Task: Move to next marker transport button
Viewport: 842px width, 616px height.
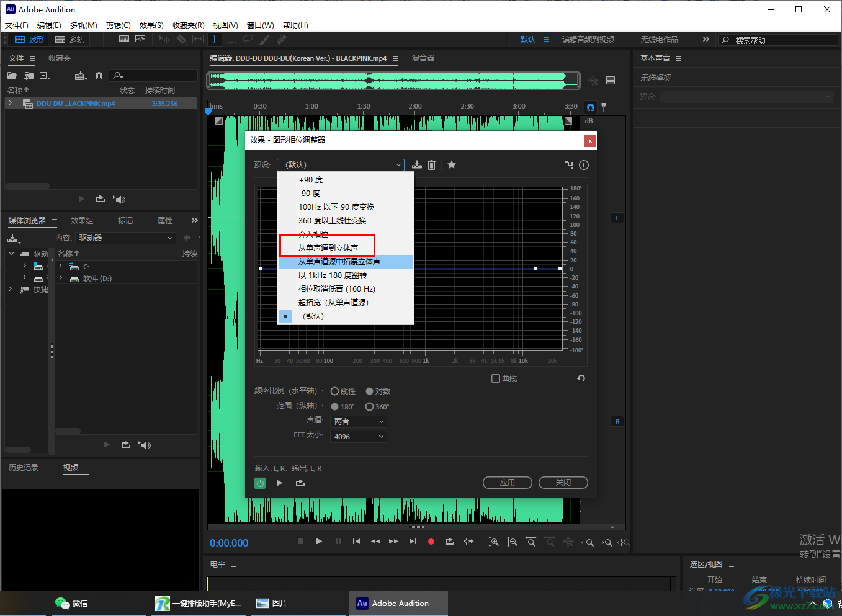Action: pos(413,542)
